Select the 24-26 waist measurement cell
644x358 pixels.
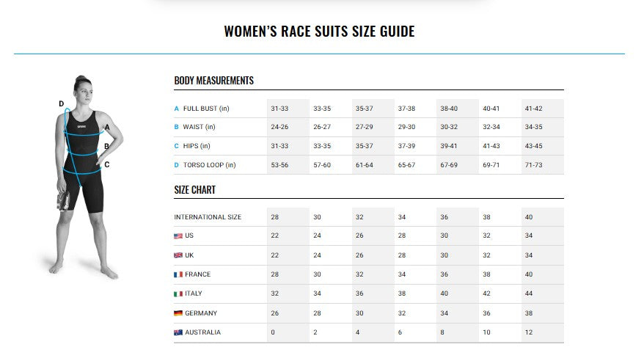tap(279, 127)
